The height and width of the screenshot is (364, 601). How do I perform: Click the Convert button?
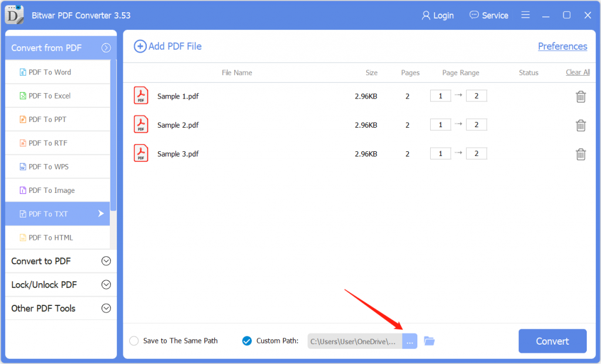pos(552,341)
